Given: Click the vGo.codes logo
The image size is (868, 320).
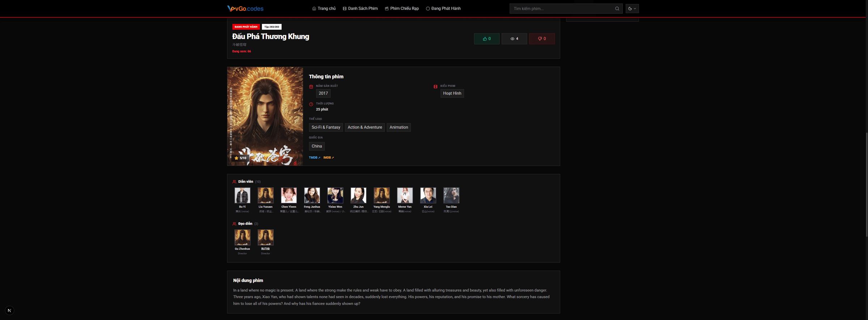Looking at the screenshot, I should click(245, 9).
